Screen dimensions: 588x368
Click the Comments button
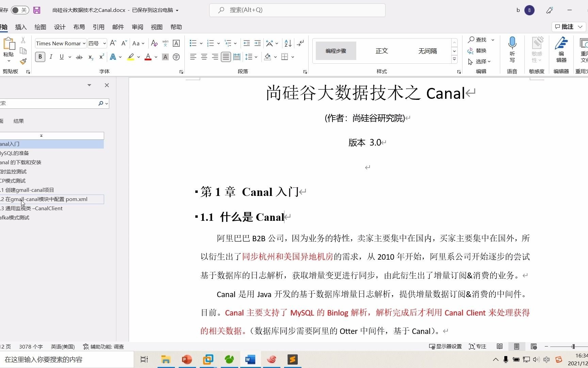pos(569,27)
